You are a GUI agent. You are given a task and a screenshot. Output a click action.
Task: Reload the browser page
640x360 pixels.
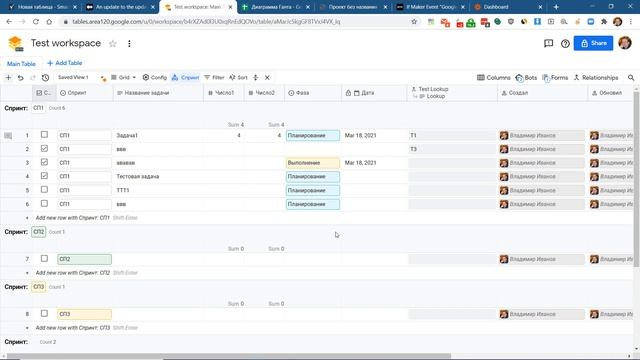[x=36, y=22]
